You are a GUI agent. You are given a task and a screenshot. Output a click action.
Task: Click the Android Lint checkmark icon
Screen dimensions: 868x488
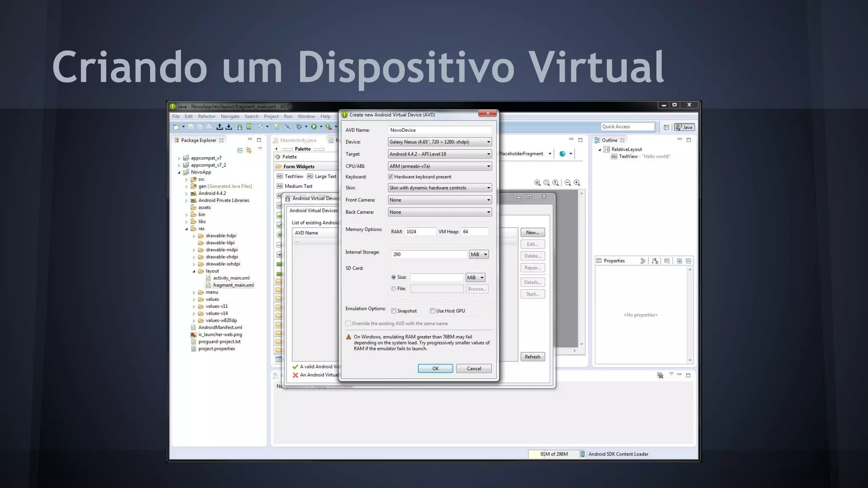point(260,127)
